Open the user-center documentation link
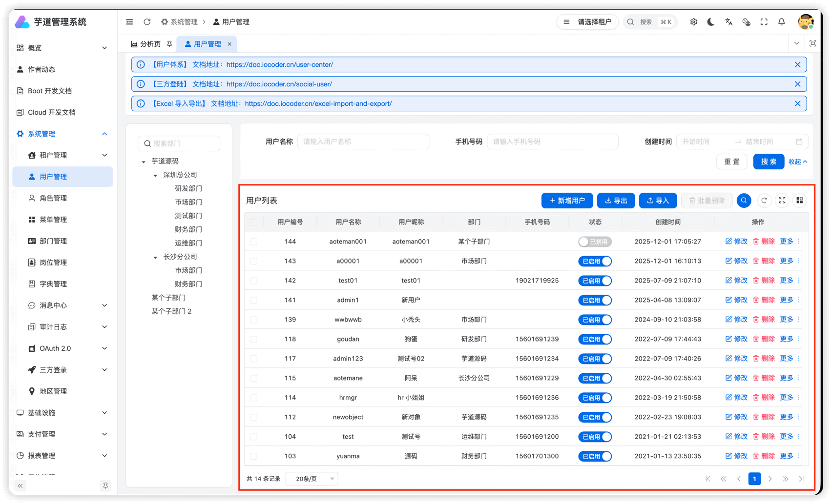Screen dimensions: 832x504 (279, 64)
